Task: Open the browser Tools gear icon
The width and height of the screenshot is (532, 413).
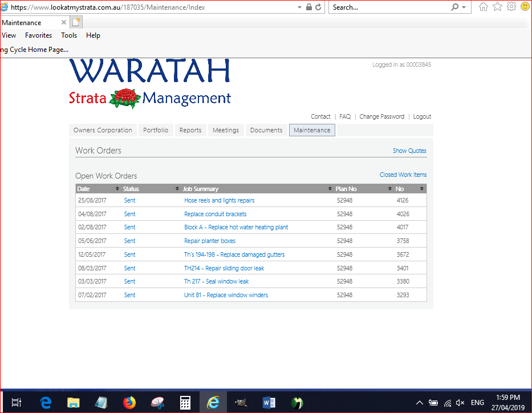Action: 511,6
